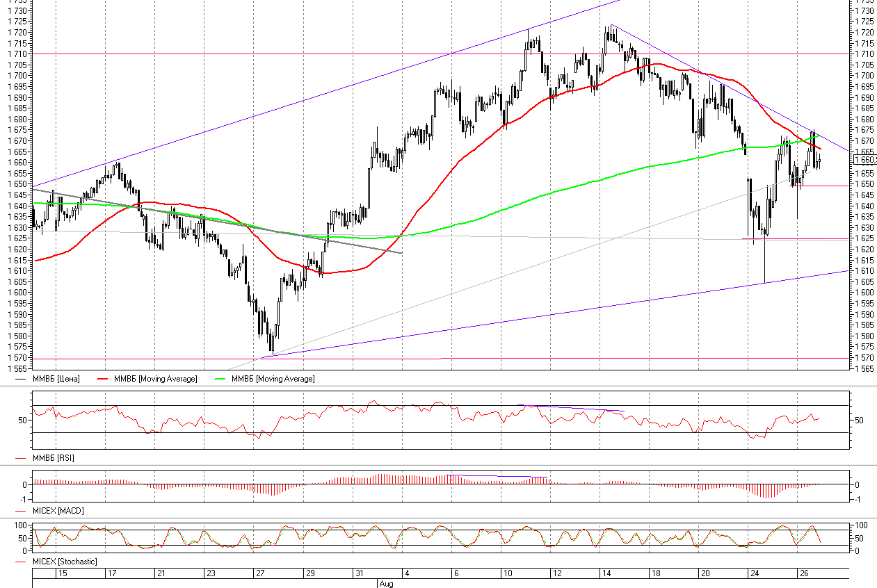Select the Aug month label on time axis

pos(386,584)
